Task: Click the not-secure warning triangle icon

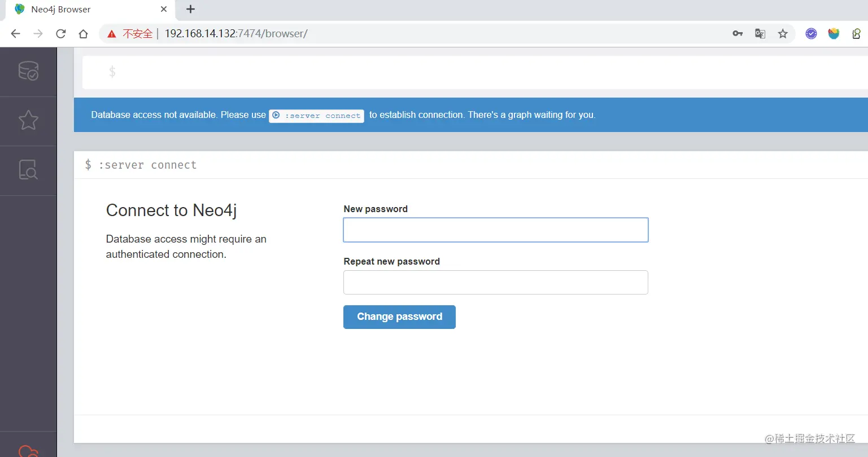Action: click(x=112, y=34)
